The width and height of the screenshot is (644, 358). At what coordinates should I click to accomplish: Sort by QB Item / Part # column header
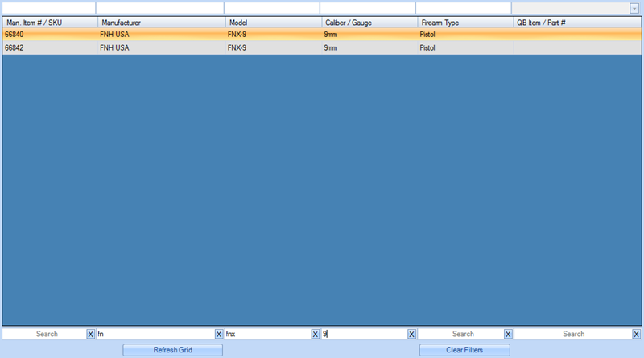click(x=577, y=23)
